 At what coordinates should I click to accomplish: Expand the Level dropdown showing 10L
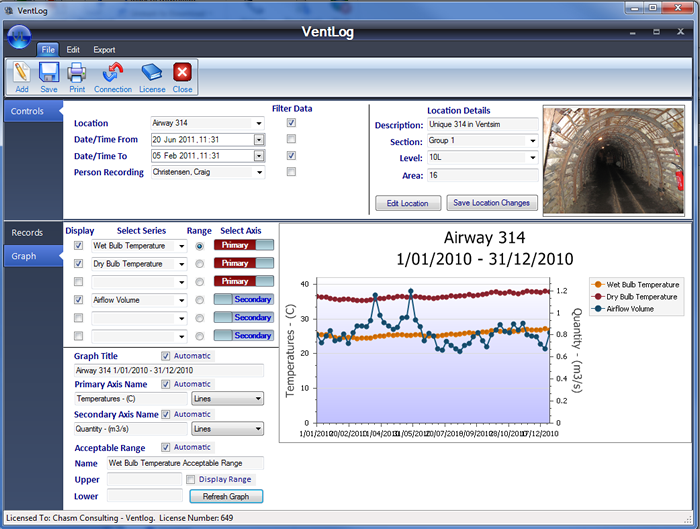click(x=533, y=158)
